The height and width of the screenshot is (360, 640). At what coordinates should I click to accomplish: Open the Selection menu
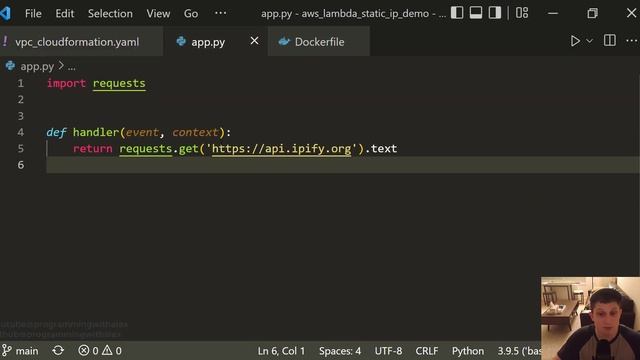coord(110,13)
